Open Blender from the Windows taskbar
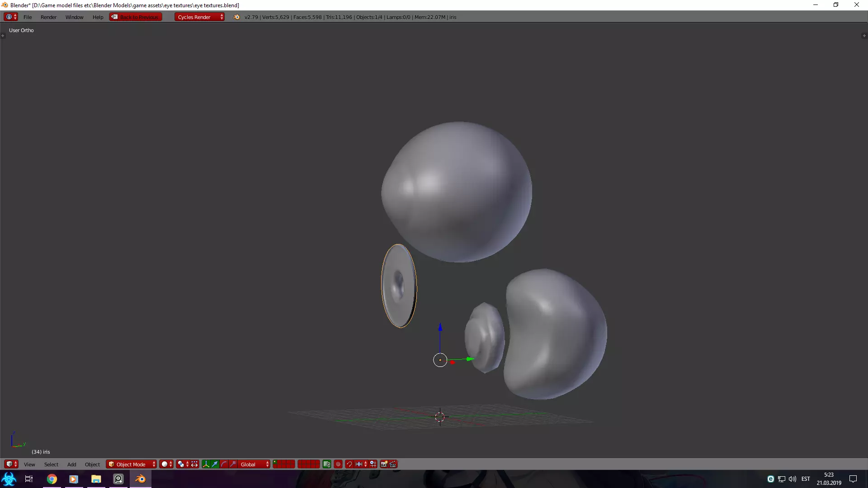Screen dimensions: 868x488 point(141,479)
